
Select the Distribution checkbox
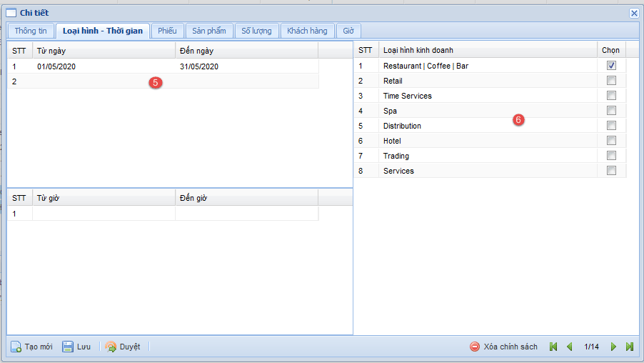point(611,125)
